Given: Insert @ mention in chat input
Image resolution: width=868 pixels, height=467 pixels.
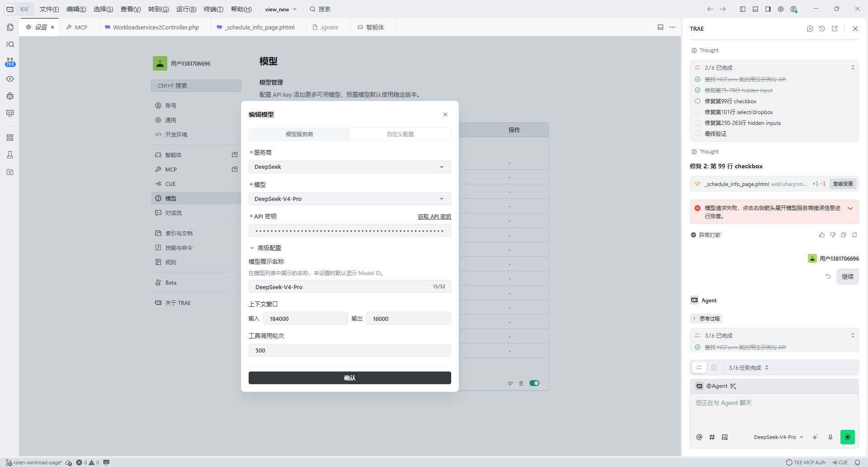Looking at the screenshot, I should pyautogui.click(x=699, y=437).
